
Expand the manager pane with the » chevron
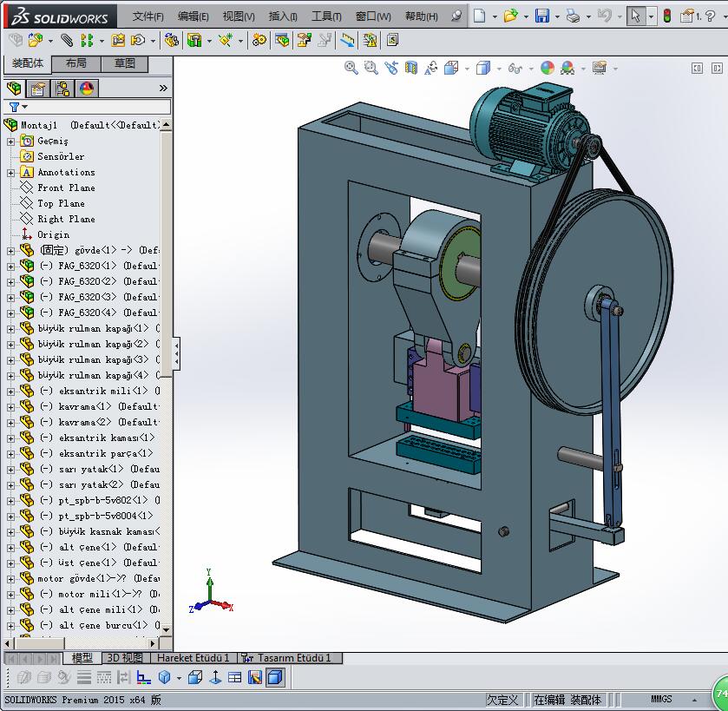(163, 88)
